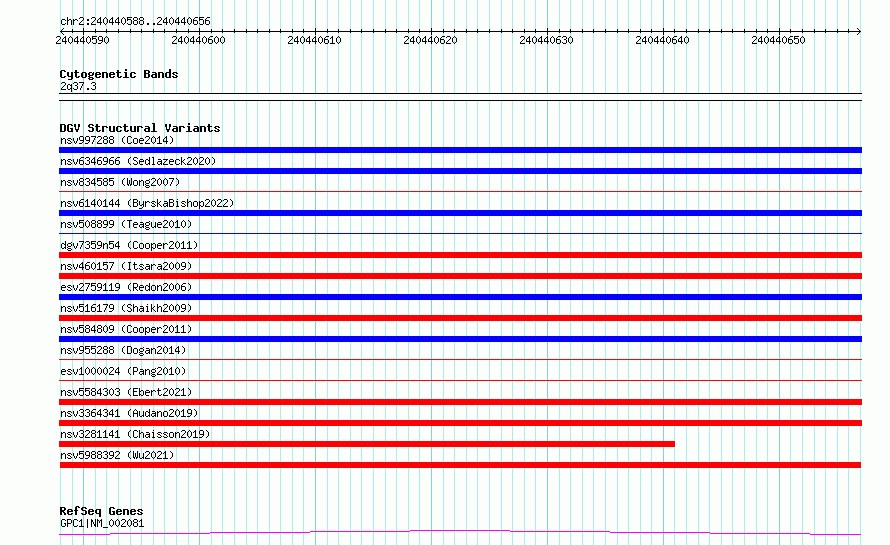Click the nsv955288 (Dogan2014) label
The height and width of the screenshot is (545, 890).
[x=123, y=350]
